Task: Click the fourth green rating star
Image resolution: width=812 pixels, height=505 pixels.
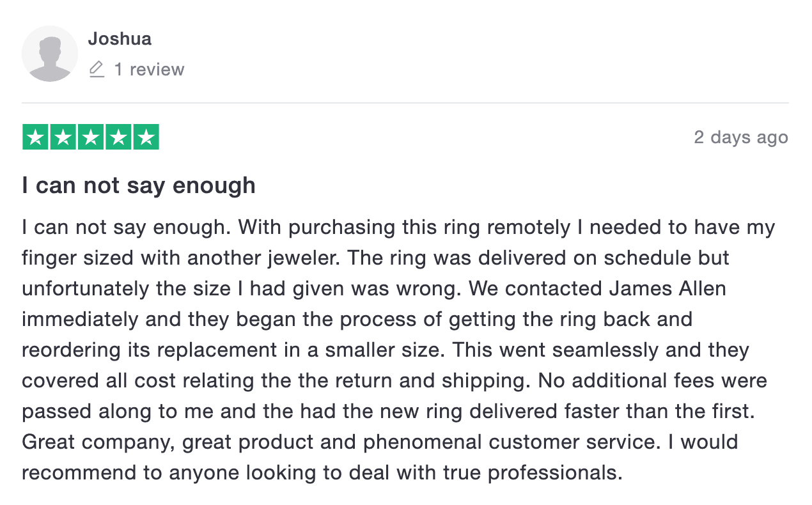Action: point(118,137)
